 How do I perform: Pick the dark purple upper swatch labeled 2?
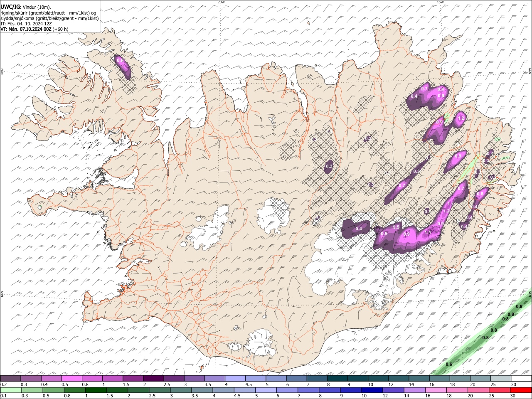point(153,378)
